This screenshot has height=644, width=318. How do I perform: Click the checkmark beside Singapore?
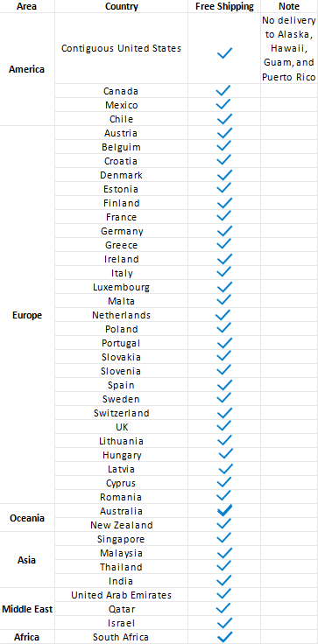click(224, 539)
